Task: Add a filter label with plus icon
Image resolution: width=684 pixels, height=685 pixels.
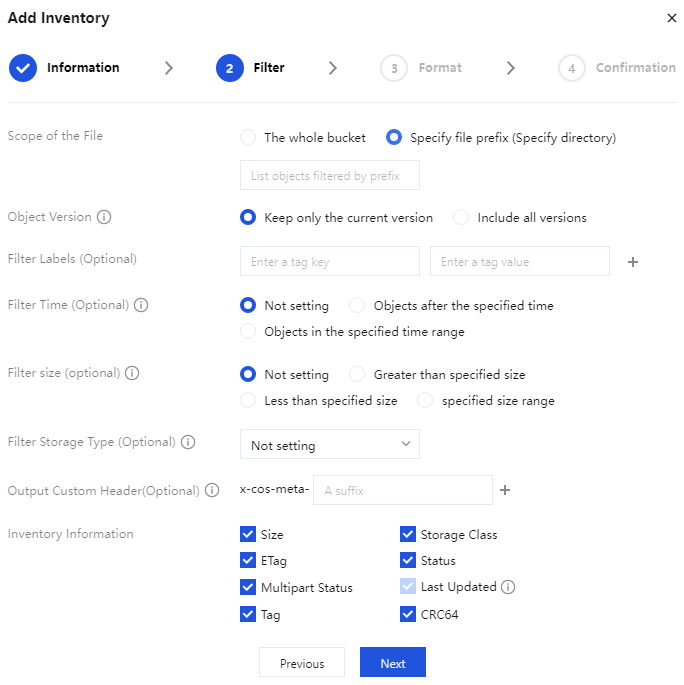Action: 633,262
